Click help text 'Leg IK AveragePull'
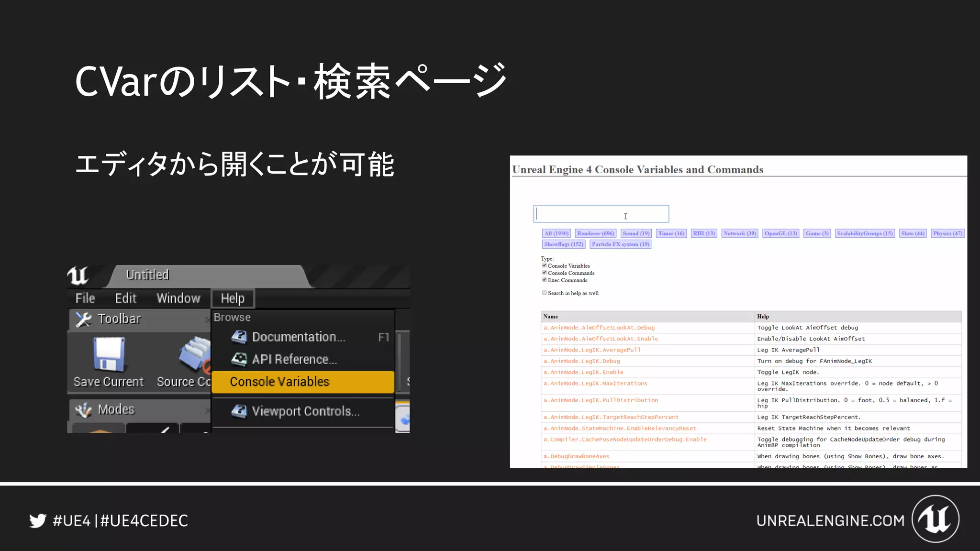This screenshot has height=551, width=980. coord(788,350)
